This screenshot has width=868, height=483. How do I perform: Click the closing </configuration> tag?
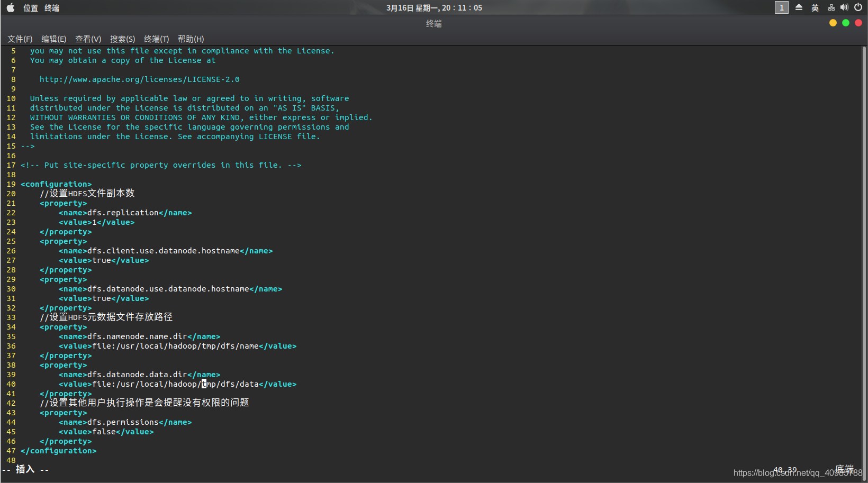tap(59, 451)
